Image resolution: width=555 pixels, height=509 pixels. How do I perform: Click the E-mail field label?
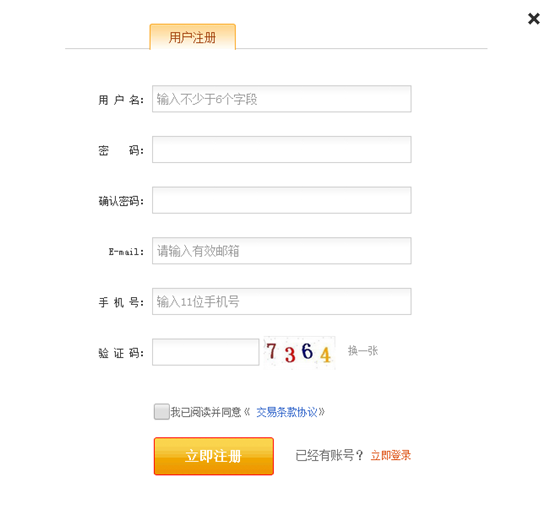pos(126,252)
